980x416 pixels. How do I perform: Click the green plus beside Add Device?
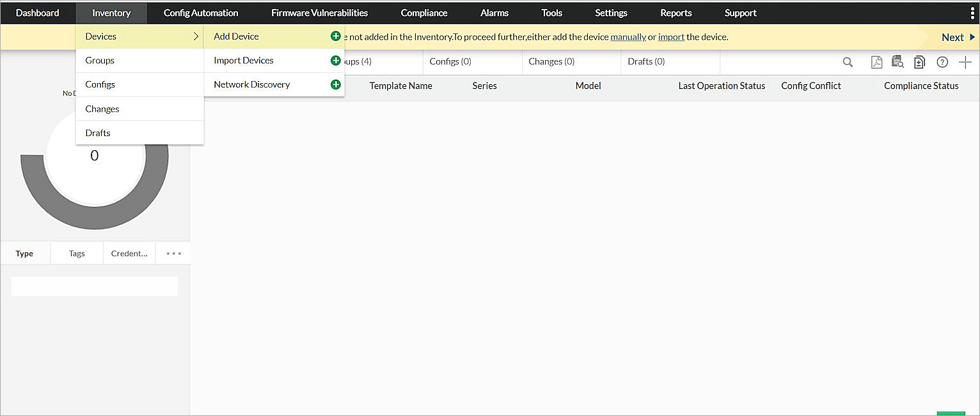click(x=336, y=36)
